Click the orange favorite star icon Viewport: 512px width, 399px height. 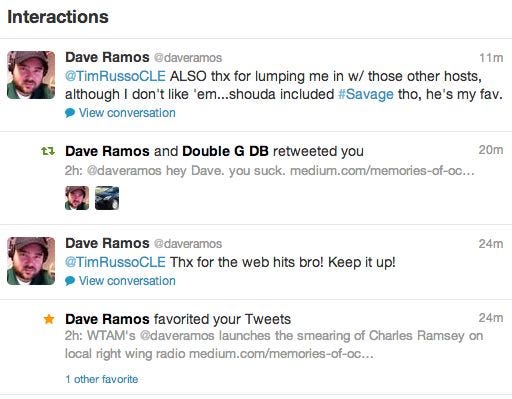(x=49, y=319)
